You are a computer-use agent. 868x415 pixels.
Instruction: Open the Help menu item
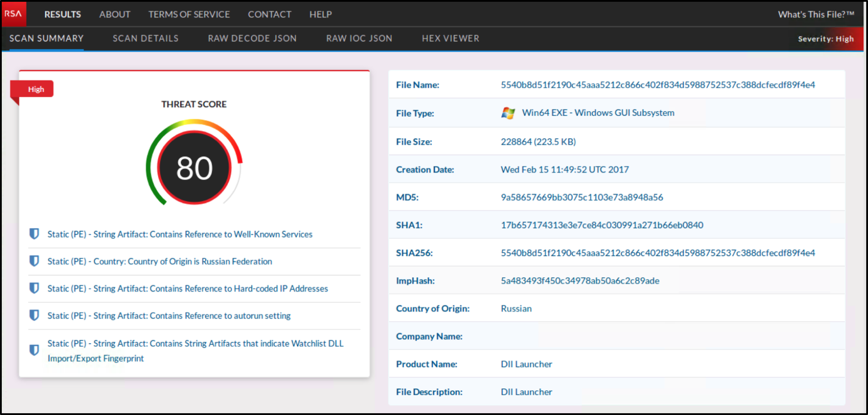point(321,14)
